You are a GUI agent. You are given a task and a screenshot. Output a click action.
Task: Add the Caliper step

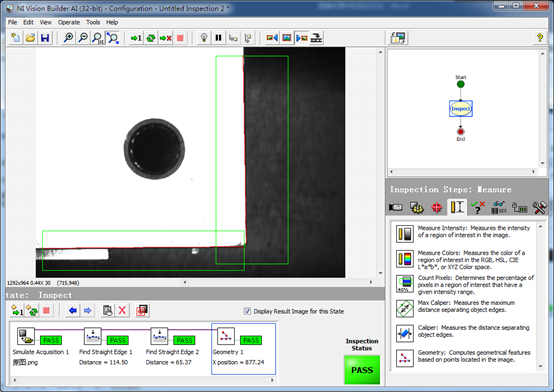[464, 333]
